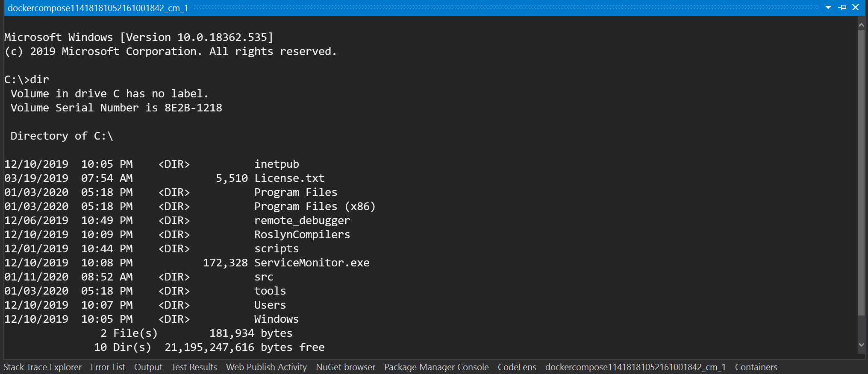The image size is (868, 374).
Task: Open the Containers tab
Action: click(x=756, y=367)
